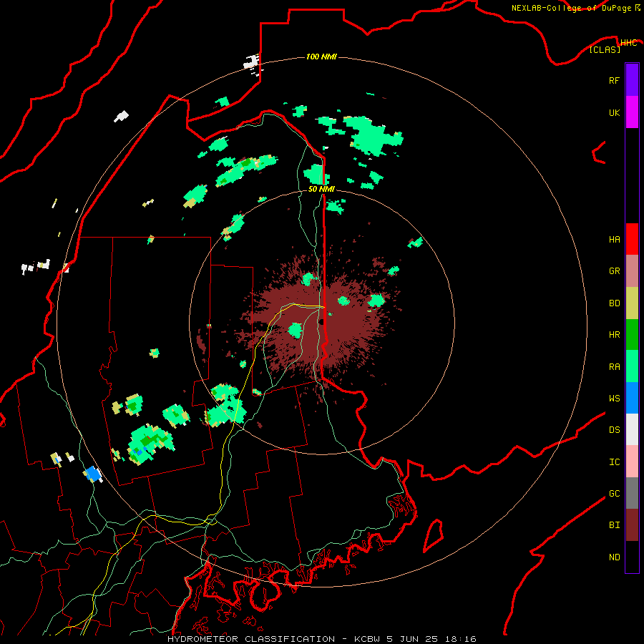The width and height of the screenshot is (644, 644).
Task: Click the WS legend label
Action: [x=614, y=399]
